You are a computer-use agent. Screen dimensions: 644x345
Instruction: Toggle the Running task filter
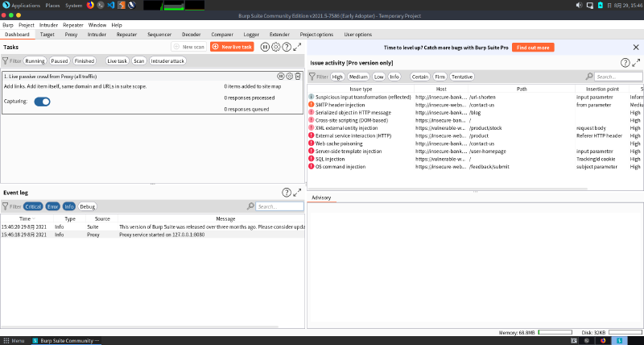(x=35, y=60)
